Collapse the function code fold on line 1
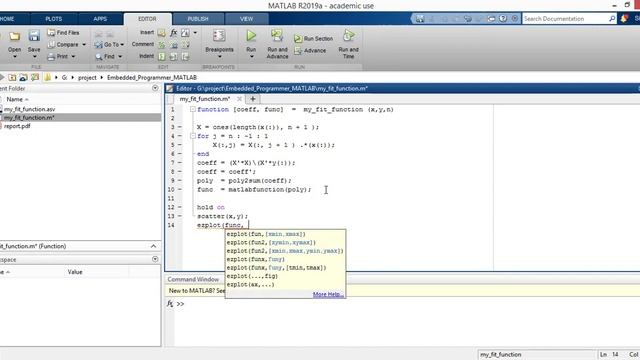 pos(193,109)
